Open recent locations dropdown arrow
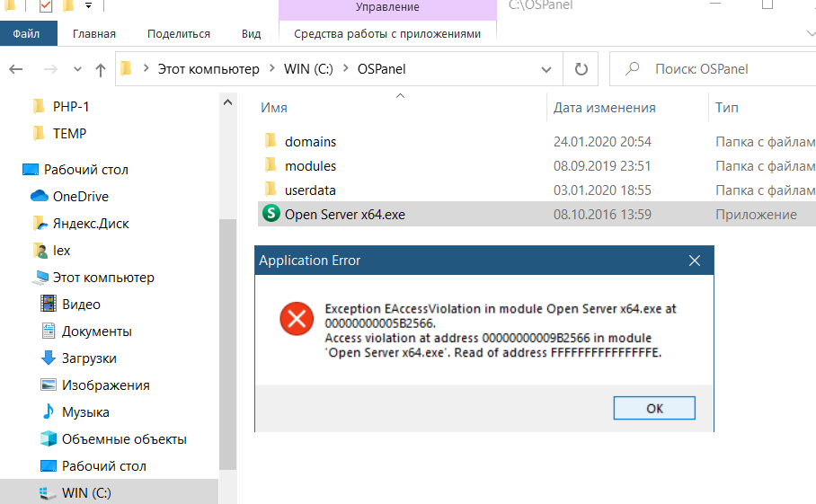The height and width of the screenshot is (504, 816). click(75, 69)
